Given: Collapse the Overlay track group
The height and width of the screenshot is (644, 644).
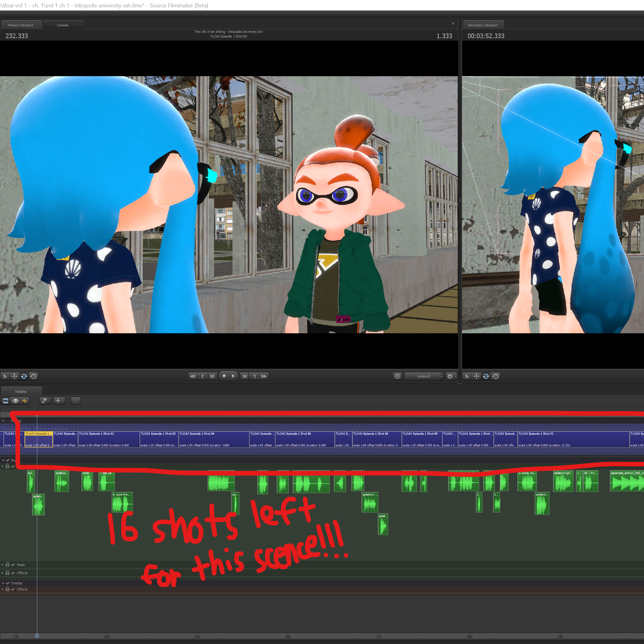Looking at the screenshot, I should point(3,583).
